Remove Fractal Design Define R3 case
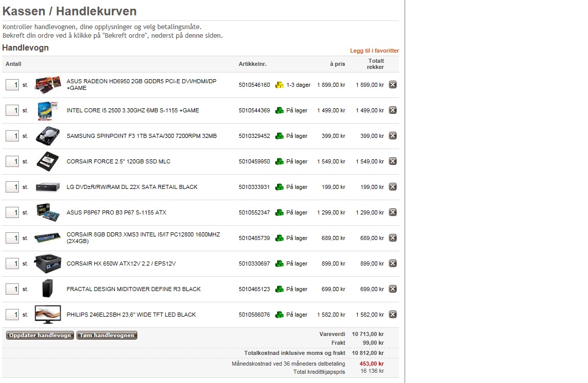 click(393, 289)
